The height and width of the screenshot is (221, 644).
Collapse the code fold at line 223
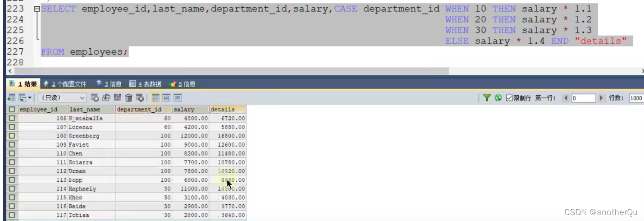pyautogui.click(x=36, y=9)
